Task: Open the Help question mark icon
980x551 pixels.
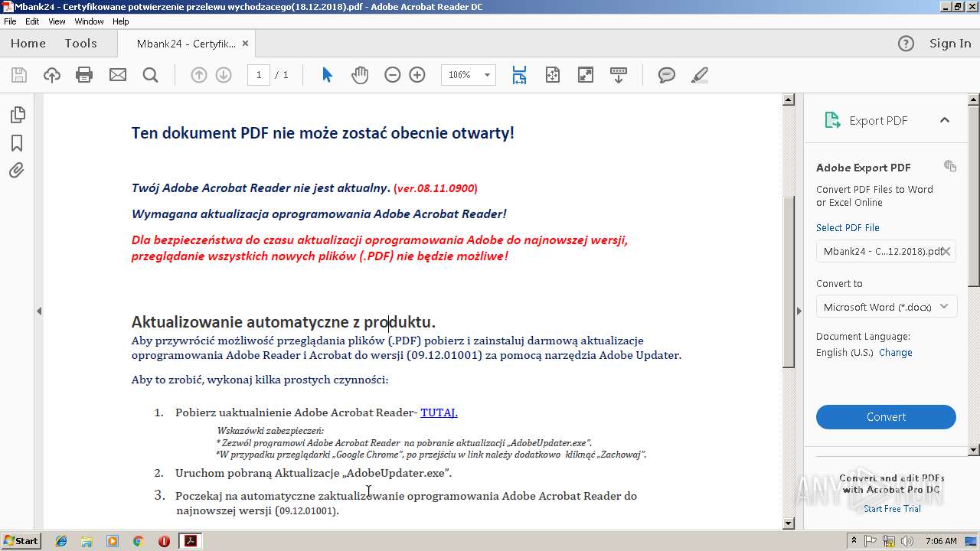Action: [906, 44]
